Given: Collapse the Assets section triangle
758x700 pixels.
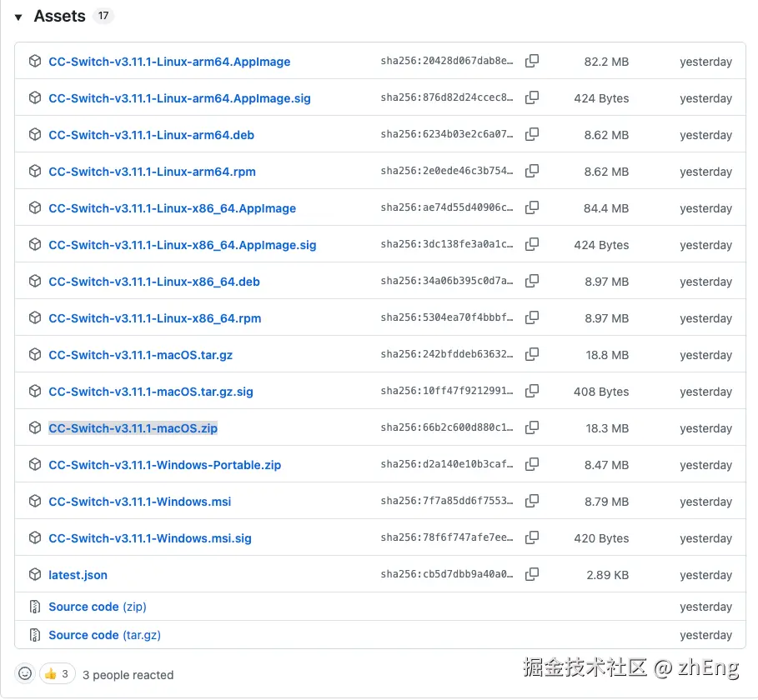Looking at the screenshot, I should 18,17.
